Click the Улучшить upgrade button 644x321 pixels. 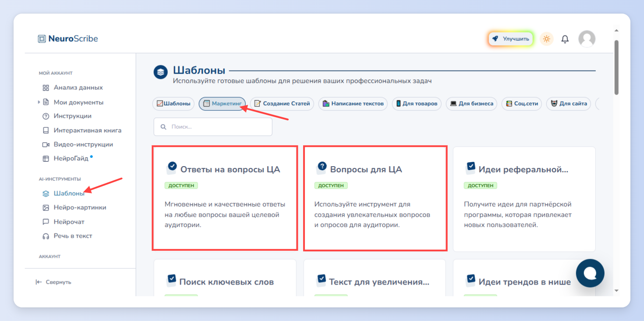510,39
